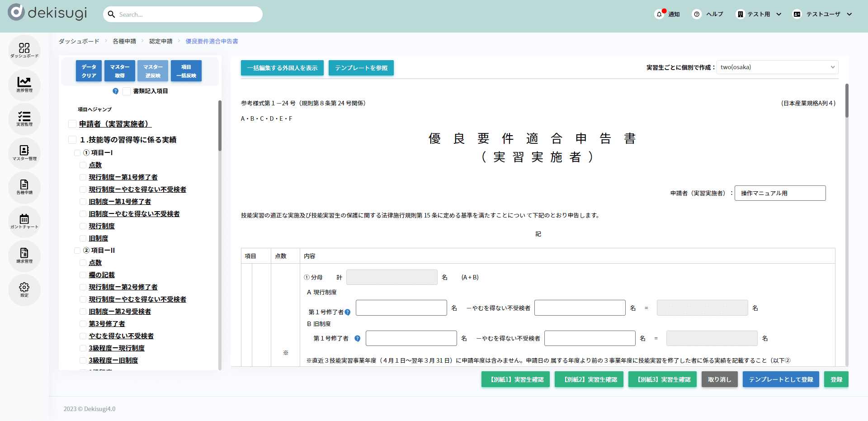Click the notification bell icon
This screenshot has width=868, height=421.
[659, 14]
